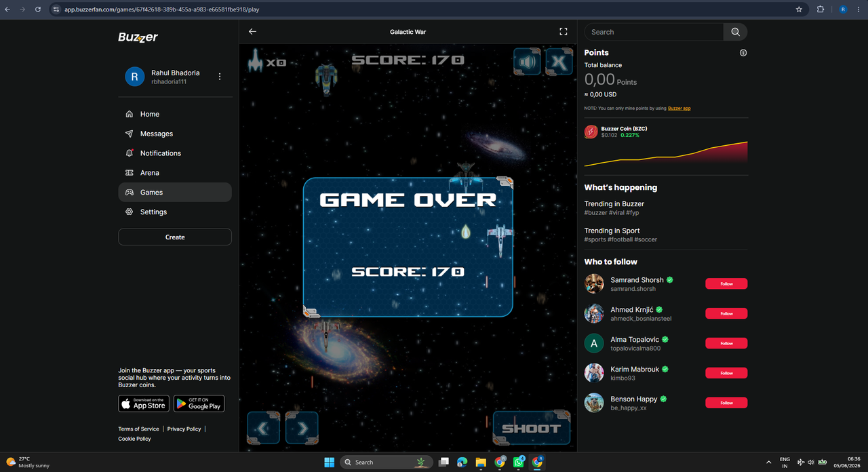Open browser extensions puzzle icon
Viewport: 868px width, 472px height.
[820, 9]
